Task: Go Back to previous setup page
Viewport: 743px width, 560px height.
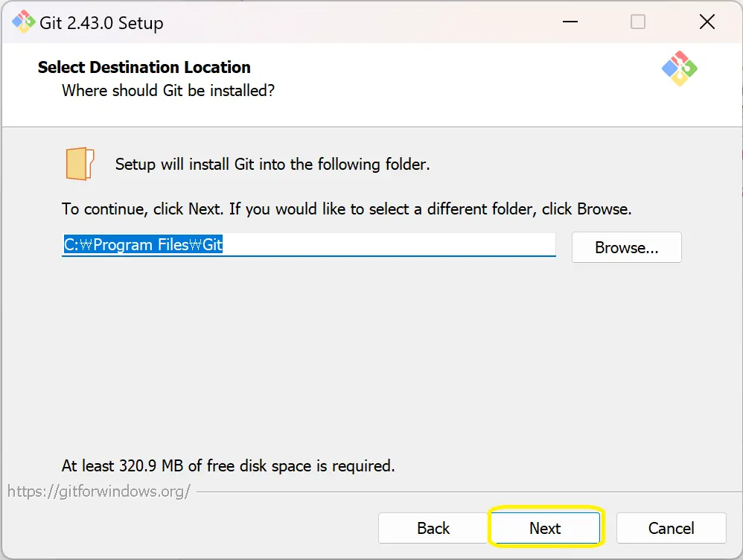Action: 433,528
